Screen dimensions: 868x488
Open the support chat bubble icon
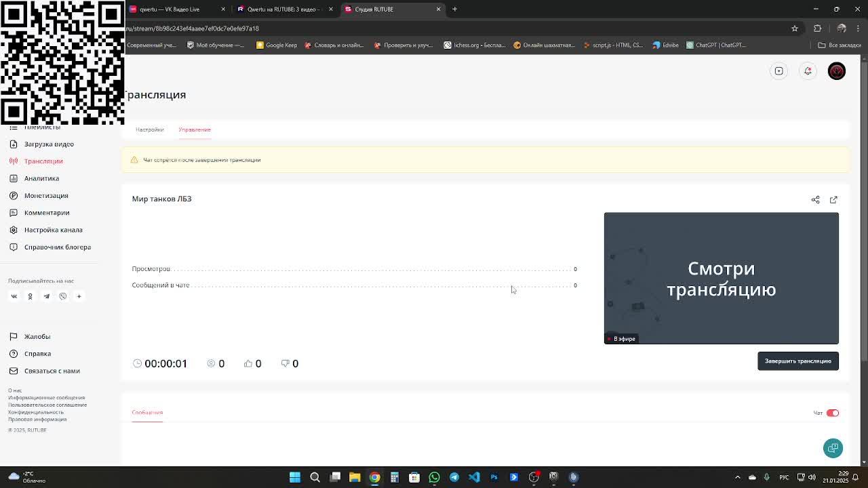tap(833, 448)
